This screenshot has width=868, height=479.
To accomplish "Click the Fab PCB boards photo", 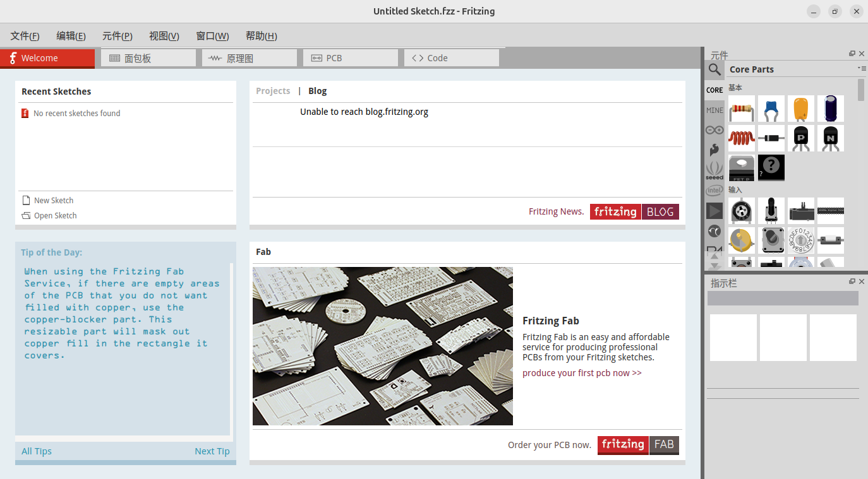I will click(383, 346).
